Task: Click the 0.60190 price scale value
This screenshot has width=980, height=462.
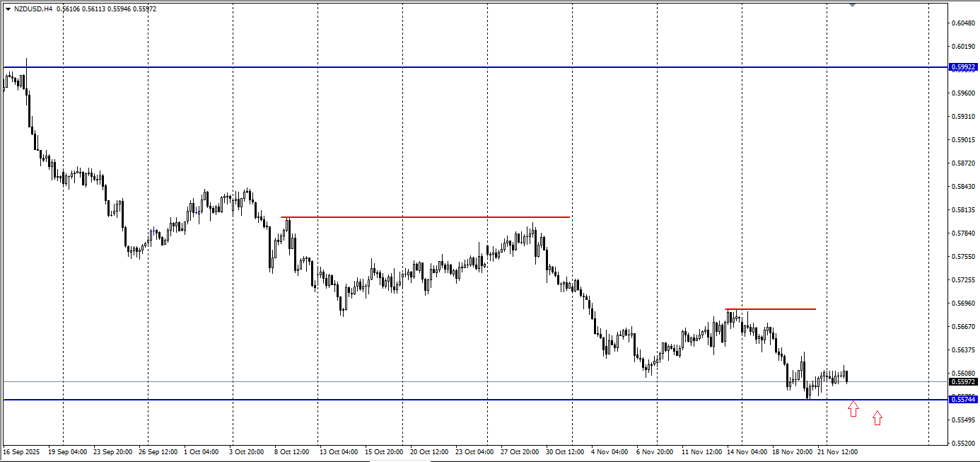Action: tap(963, 47)
